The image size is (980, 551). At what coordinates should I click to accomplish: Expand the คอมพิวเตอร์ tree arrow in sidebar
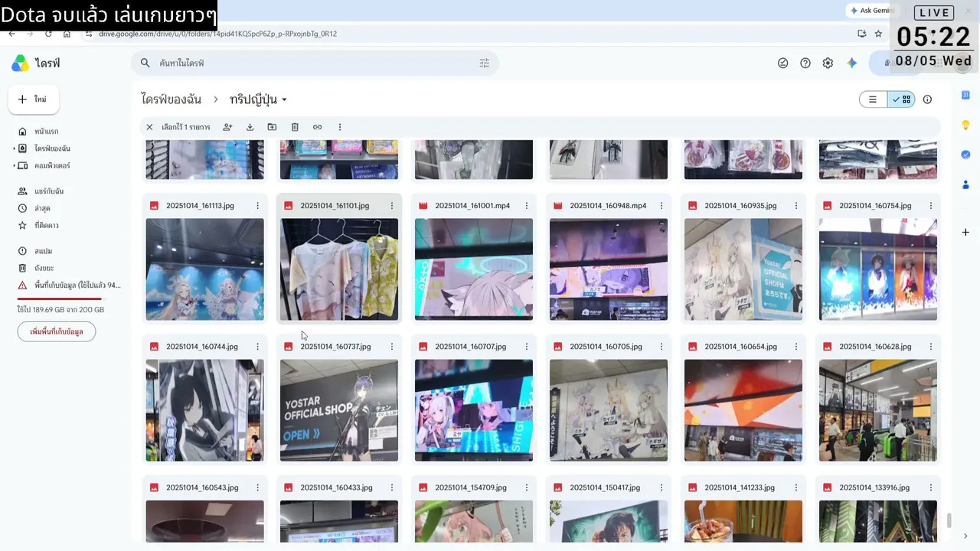(x=15, y=165)
